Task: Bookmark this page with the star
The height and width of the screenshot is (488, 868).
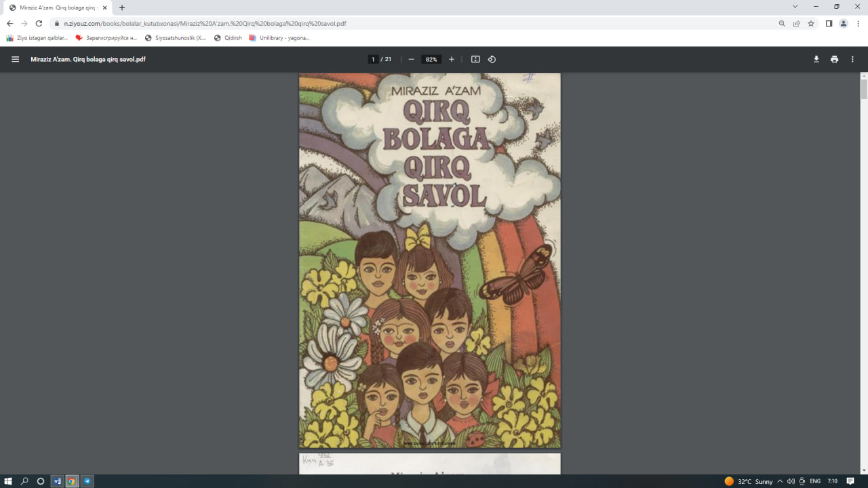Action: click(811, 23)
